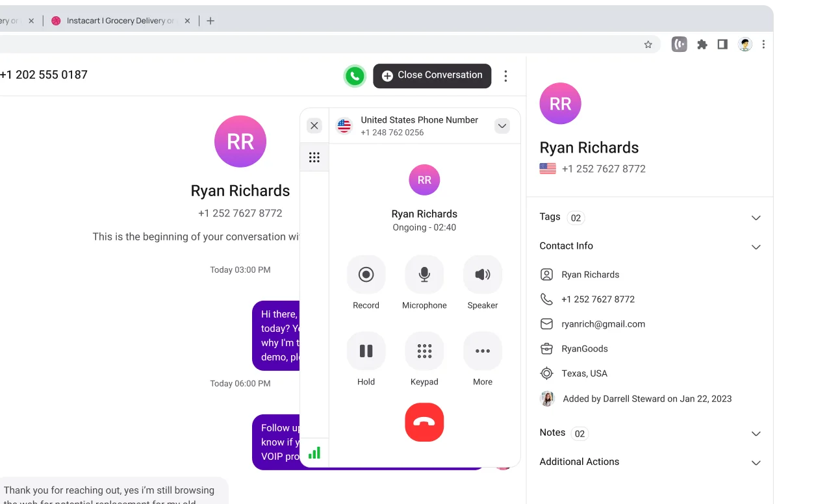Image resolution: width=816 pixels, height=504 pixels.
Task: Toggle call Record button
Action: coord(366,275)
